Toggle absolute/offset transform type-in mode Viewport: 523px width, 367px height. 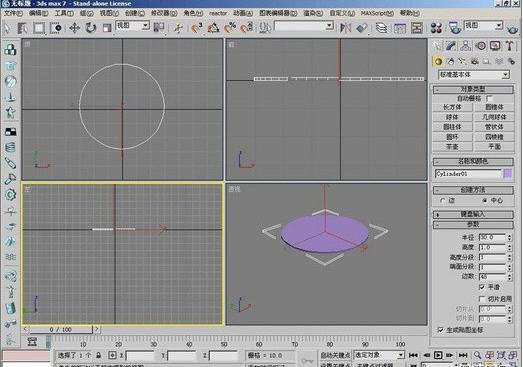click(112, 355)
